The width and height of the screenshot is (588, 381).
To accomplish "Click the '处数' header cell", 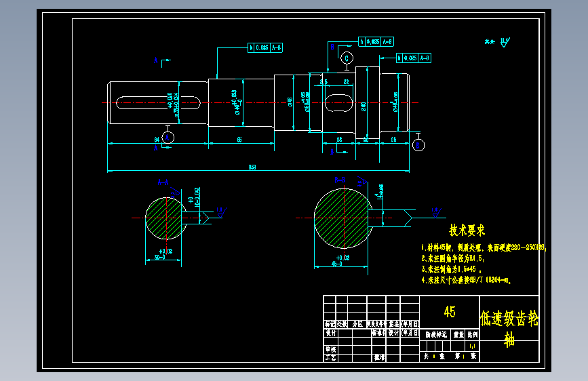I will (342, 324).
